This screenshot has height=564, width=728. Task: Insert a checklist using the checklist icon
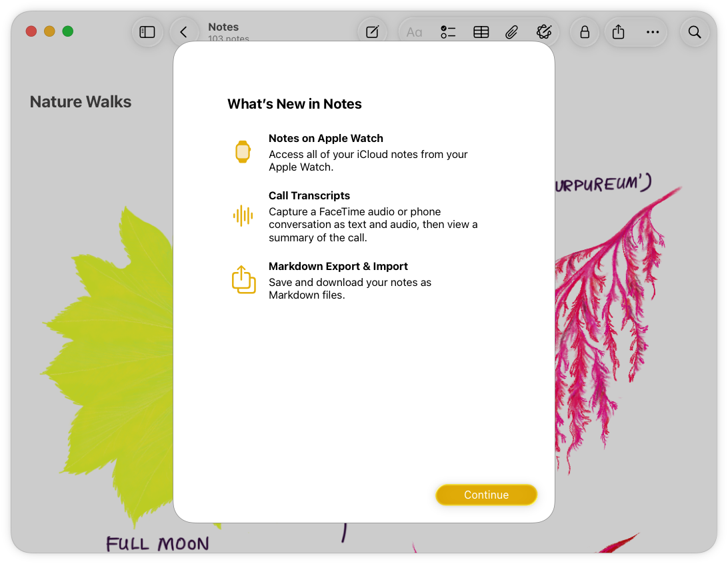pyautogui.click(x=447, y=31)
